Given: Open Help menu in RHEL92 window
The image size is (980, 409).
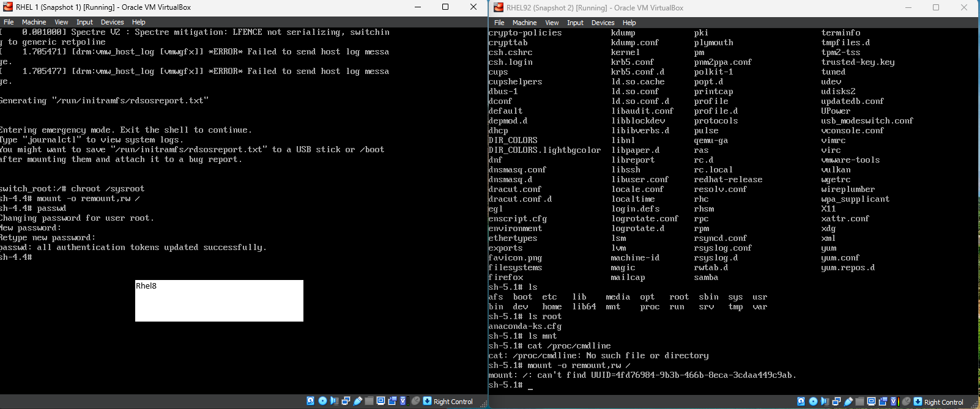Looking at the screenshot, I should click(x=629, y=23).
